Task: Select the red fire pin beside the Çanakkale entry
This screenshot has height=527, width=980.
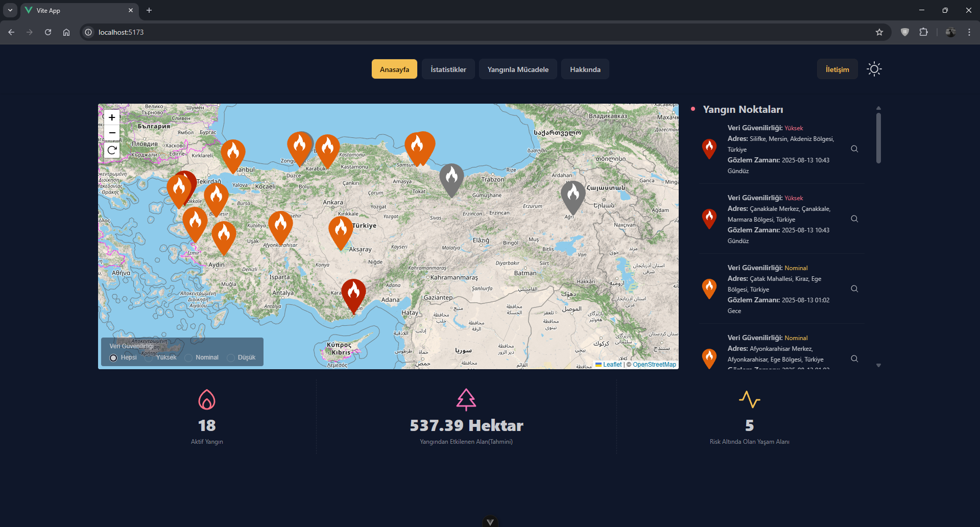Action: (x=709, y=219)
